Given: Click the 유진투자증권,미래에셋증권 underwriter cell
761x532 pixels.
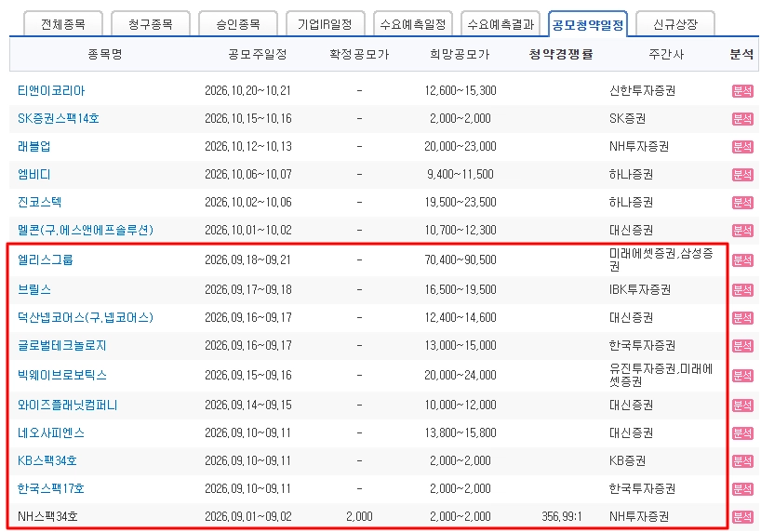Looking at the screenshot, I should (x=661, y=375).
